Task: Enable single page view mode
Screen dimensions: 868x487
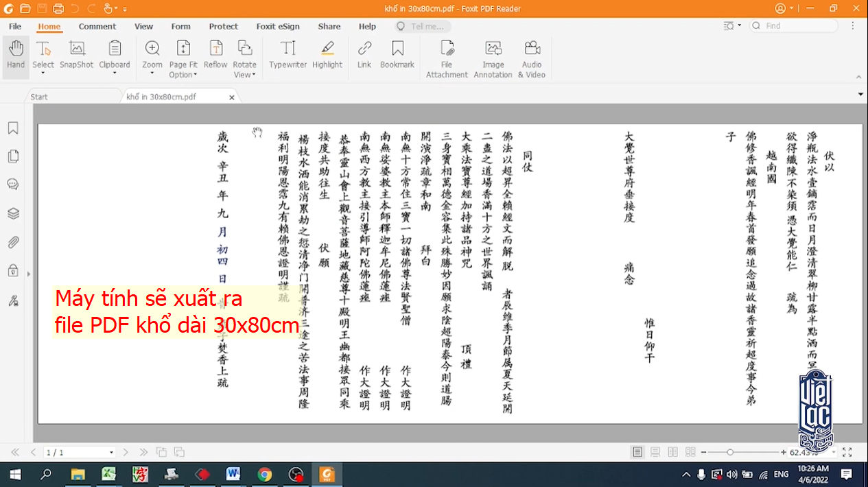Action: point(638,452)
